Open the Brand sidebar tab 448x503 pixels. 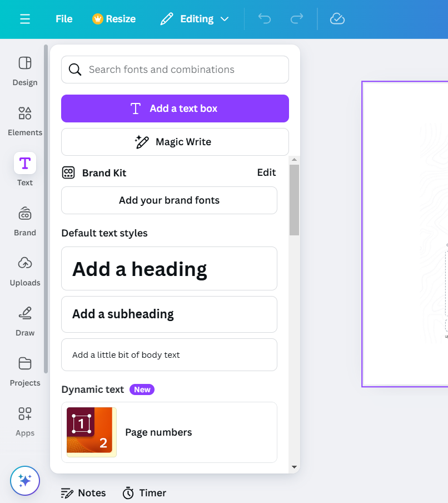[25, 221]
